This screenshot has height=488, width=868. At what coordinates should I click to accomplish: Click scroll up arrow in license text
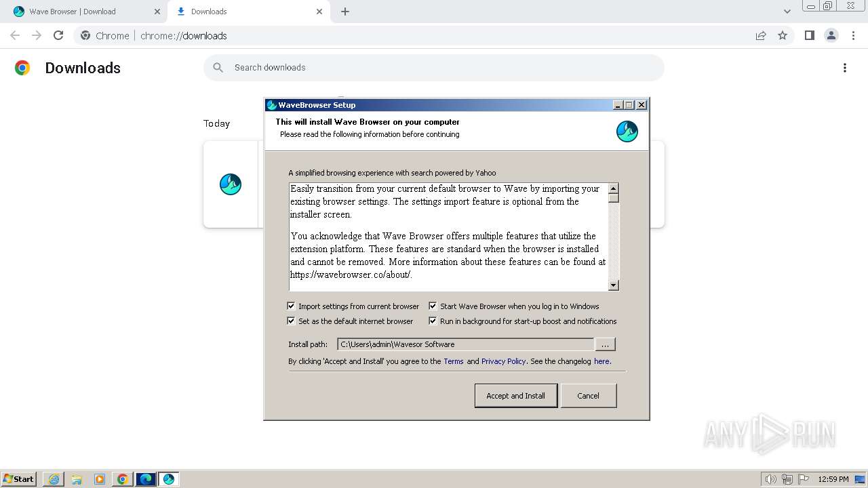coord(614,188)
